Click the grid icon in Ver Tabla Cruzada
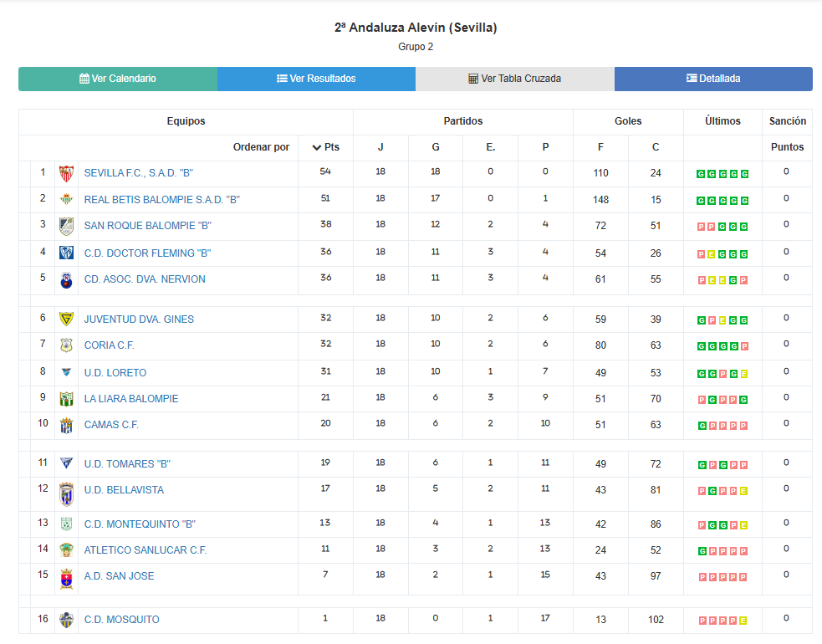Screen dimensions: 822x644 click(x=473, y=79)
